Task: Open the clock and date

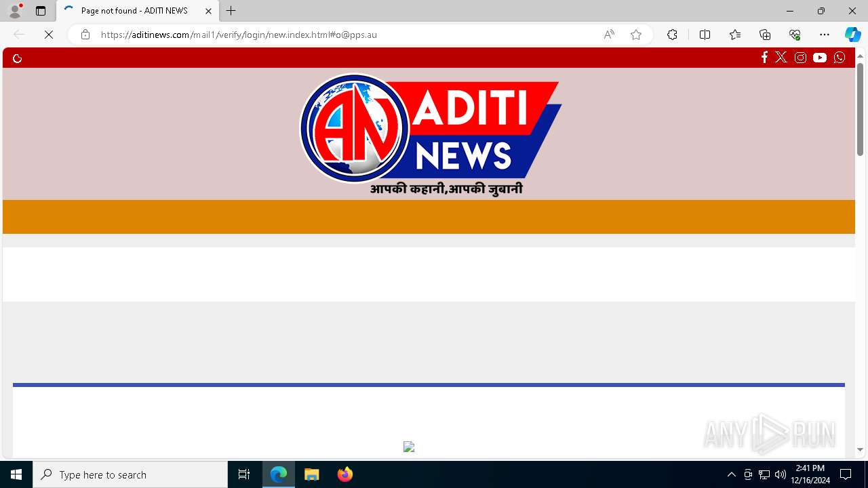Action: [x=810, y=474]
